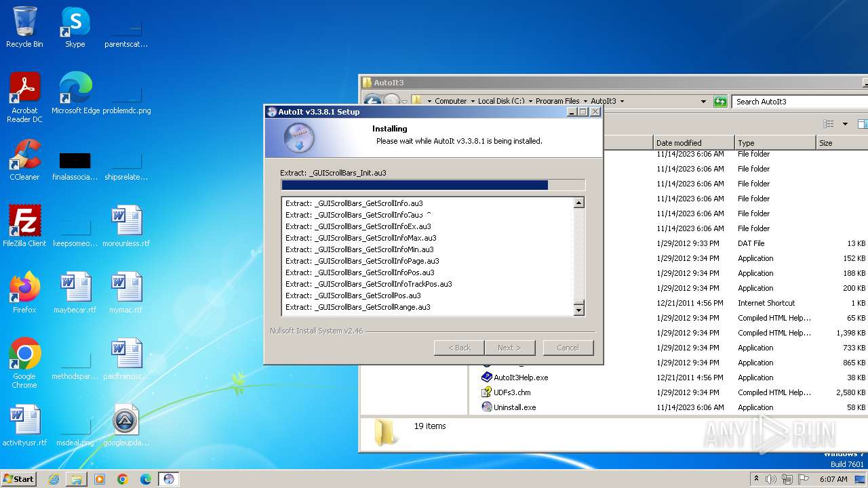Open Internet Explorer from the taskbar
The image size is (868, 488).
[x=54, y=479]
